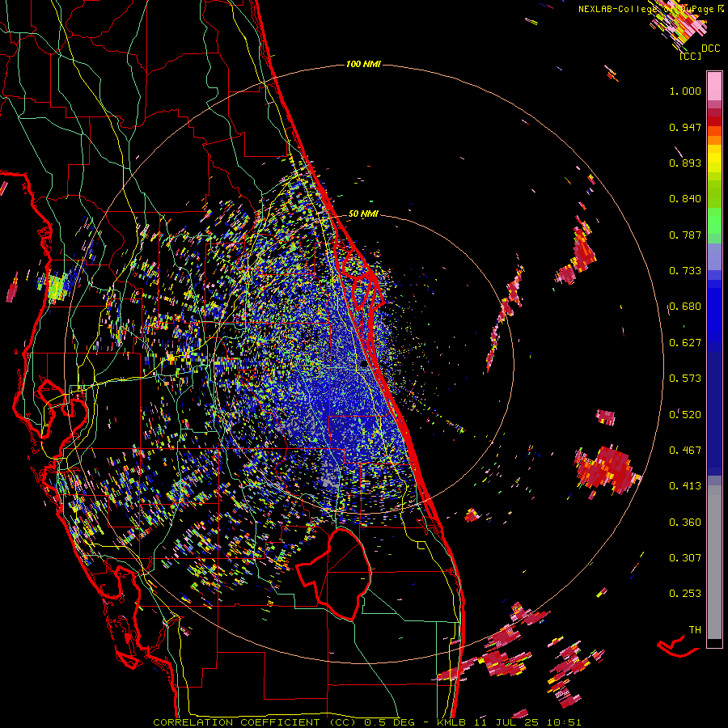Select the 0.627 scale value
Viewport: 728px width, 728px height.
click(x=685, y=343)
